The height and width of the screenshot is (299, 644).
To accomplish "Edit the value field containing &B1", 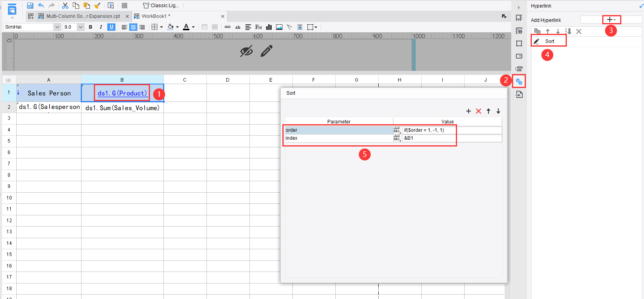I will click(x=452, y=138).
